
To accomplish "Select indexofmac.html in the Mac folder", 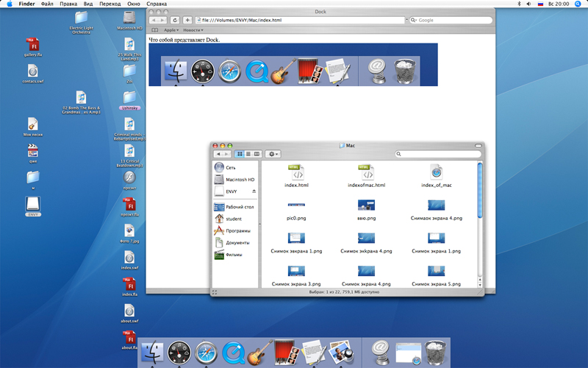I will coord(366,176).
